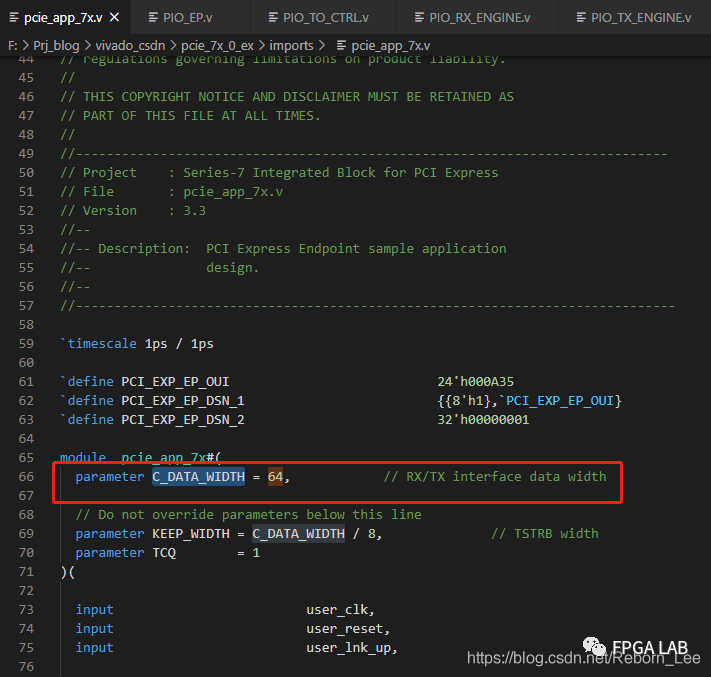Image resolution: width=711 pixels, height=677 pixels.
Task: Click the highlighted C_DATA_WIDTH on line 66
Action: tap(198, 477)
